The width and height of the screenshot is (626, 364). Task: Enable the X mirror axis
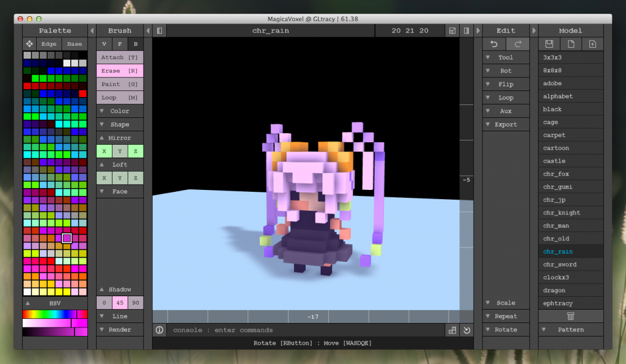(104, 150)
